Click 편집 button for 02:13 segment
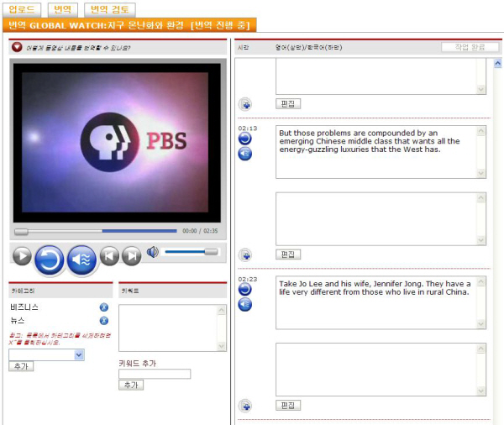504x425 pixels. coord(288,254)
